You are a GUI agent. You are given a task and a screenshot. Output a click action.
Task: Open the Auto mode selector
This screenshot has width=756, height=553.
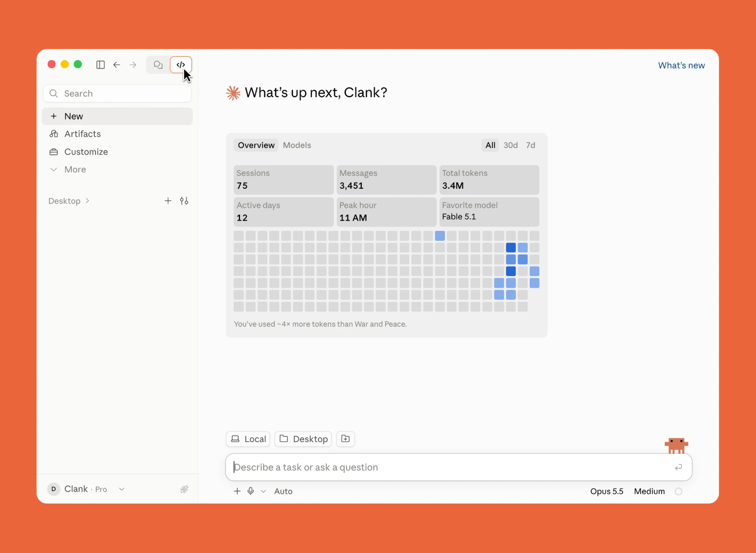tap(283, 491)
